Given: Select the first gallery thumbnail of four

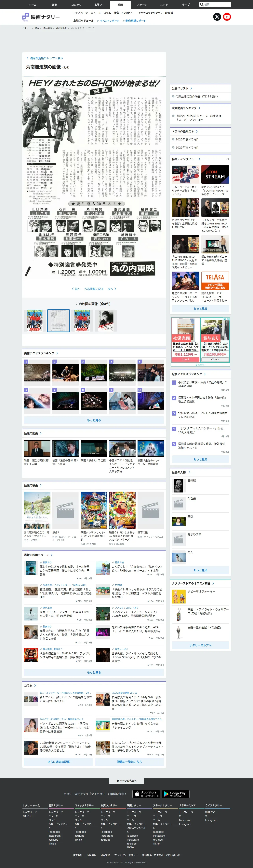Looking at the screenshot, I should pos(35,320).
